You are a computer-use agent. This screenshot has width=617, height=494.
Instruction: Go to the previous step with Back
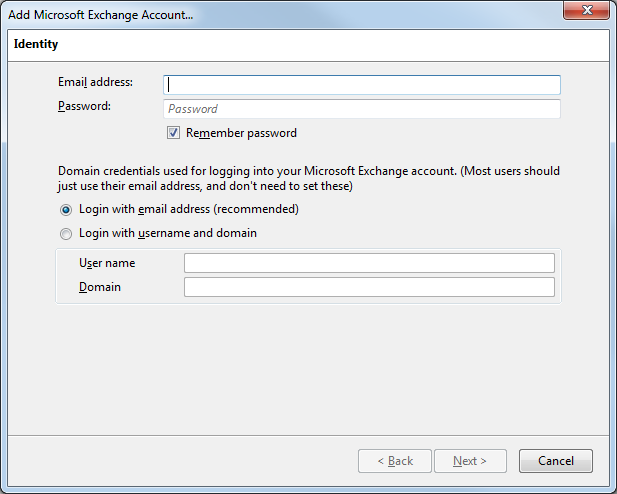(395, 461)
